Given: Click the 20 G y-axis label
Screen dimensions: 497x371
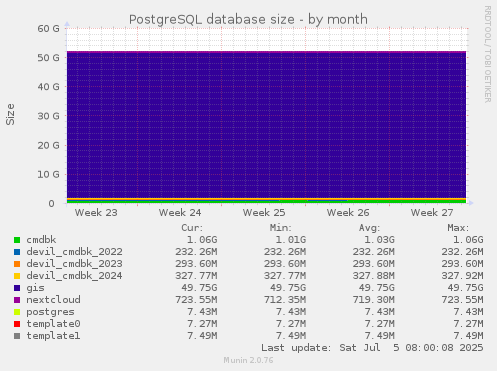Looking at the screenshot, I should click(48, 145).
